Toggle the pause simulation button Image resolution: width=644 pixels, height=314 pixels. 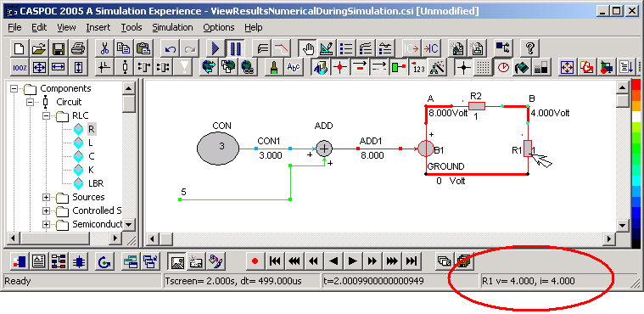point(234,49)
